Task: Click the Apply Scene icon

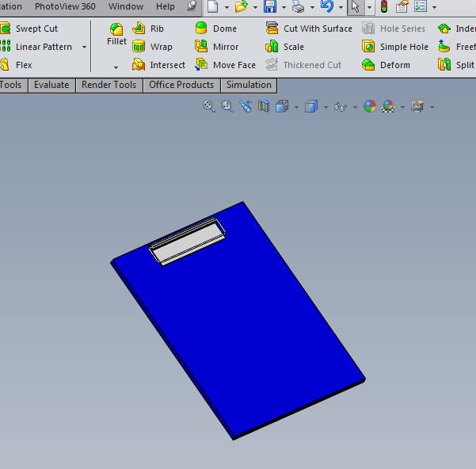Action: tap(388, 106)
